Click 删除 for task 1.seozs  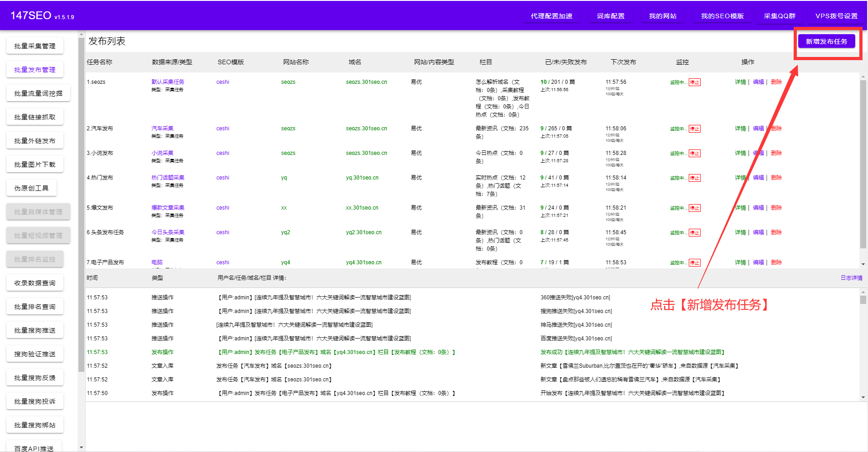pyautogui.click(x=776, y=82)
